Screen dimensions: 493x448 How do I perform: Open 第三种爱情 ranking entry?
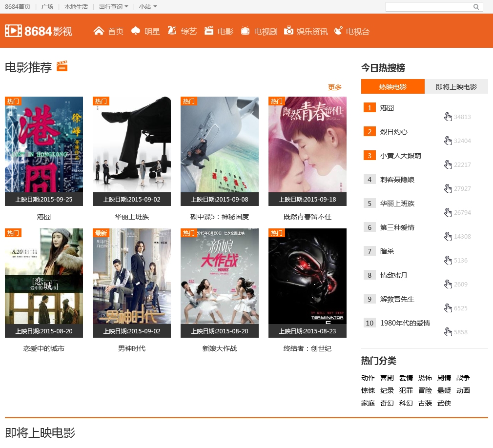(x=397, y=227)
